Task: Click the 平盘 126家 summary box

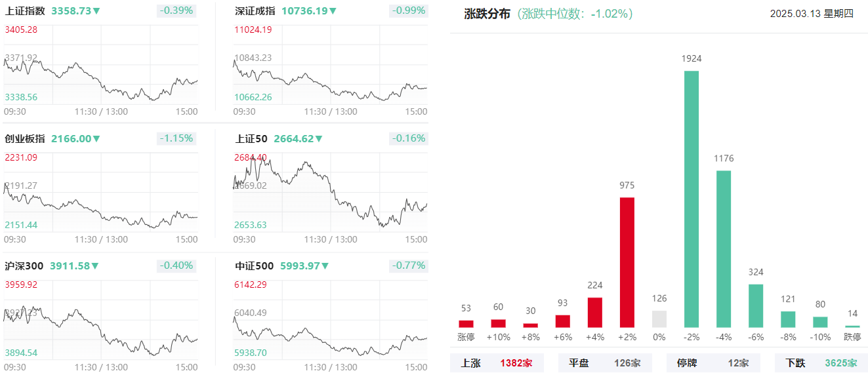Action: 605,363
